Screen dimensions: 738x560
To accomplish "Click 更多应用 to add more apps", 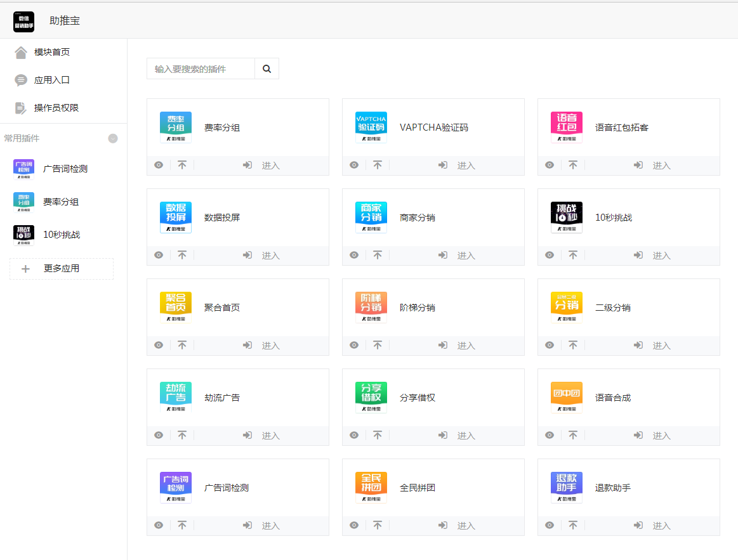I will 61,268.
